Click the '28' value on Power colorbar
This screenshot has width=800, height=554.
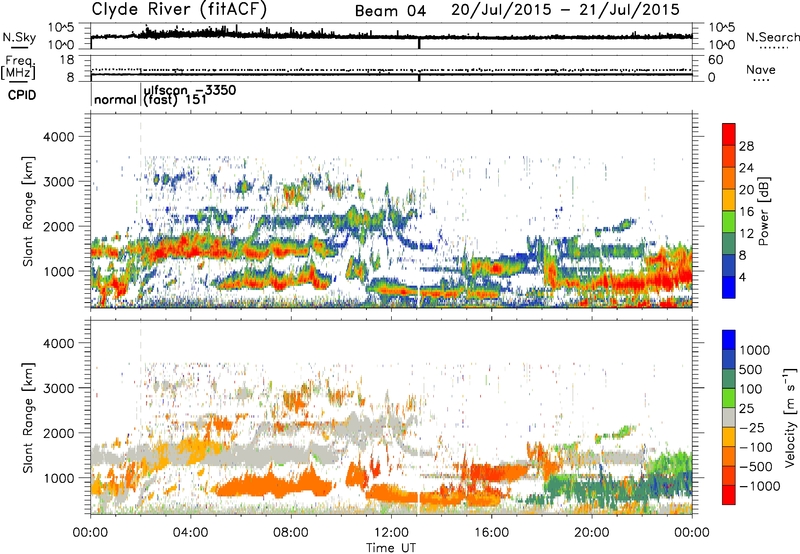746,146
